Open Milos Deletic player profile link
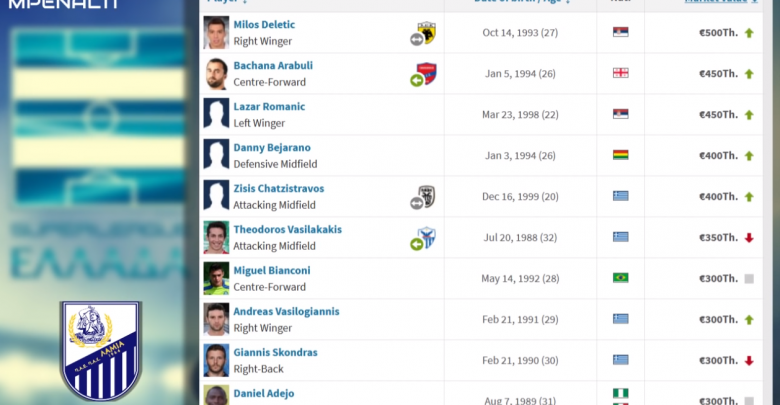 264,24
